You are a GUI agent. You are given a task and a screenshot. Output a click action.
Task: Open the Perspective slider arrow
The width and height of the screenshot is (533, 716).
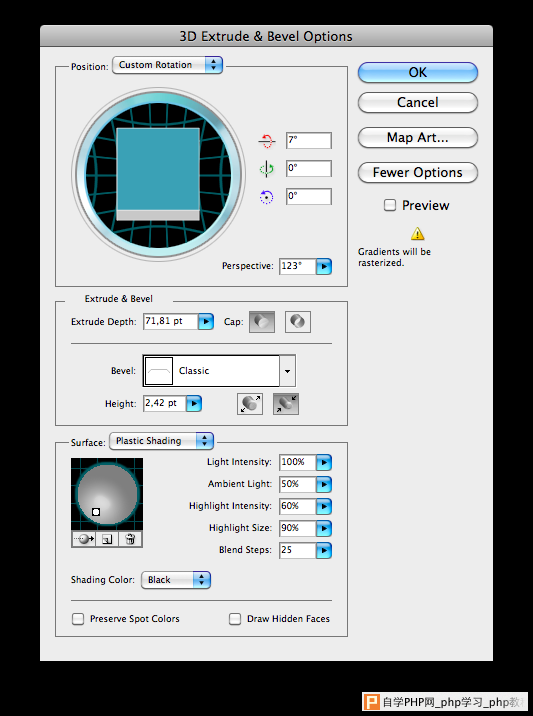pos(324,266)
